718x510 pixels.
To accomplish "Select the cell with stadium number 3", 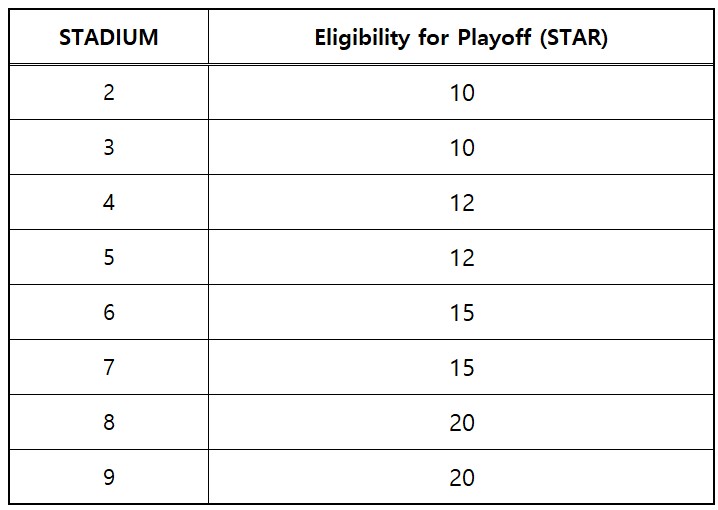I will 109,147.
